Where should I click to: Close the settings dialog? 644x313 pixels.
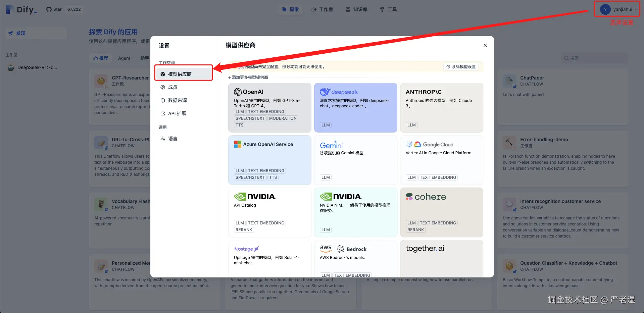[485, 45]
